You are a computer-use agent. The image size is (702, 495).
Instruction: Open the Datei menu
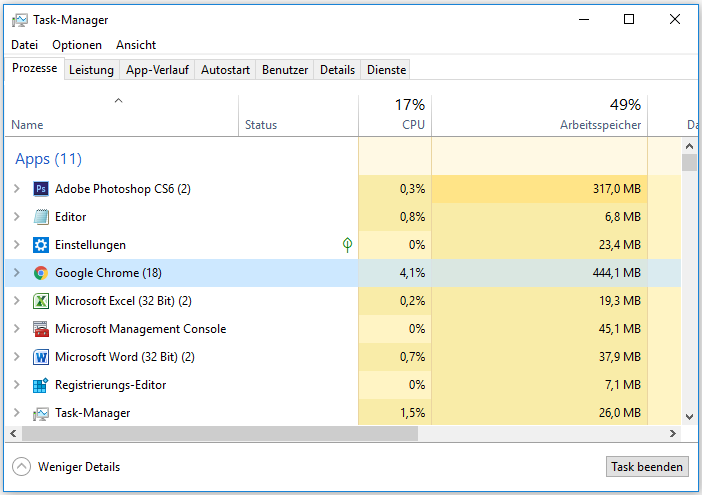pos(25,45)
